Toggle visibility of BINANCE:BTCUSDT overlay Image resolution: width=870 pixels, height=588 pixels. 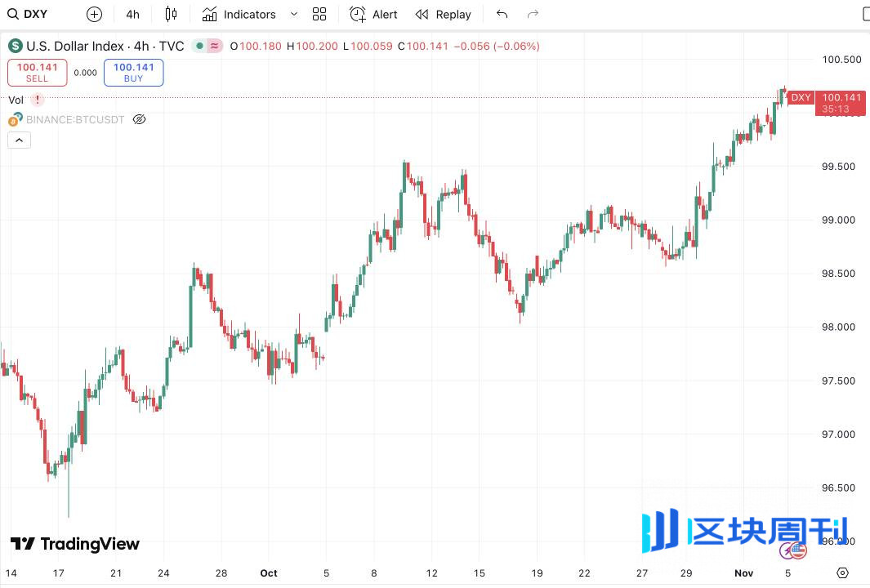pos(139,119)
